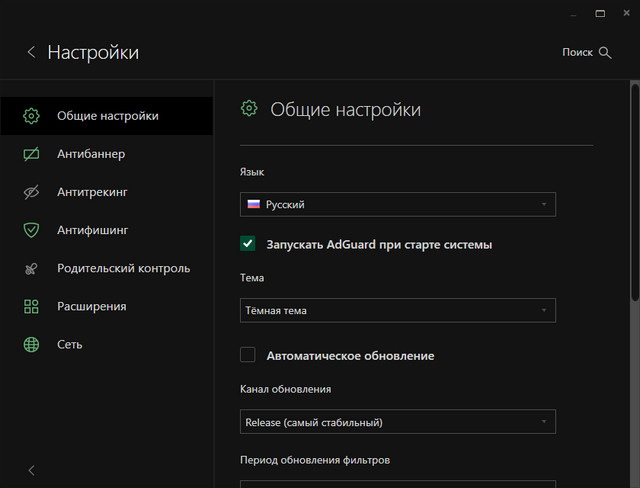Click the search magnifier icon
Viewport: 640px width, 488px height.
[605, 52]
